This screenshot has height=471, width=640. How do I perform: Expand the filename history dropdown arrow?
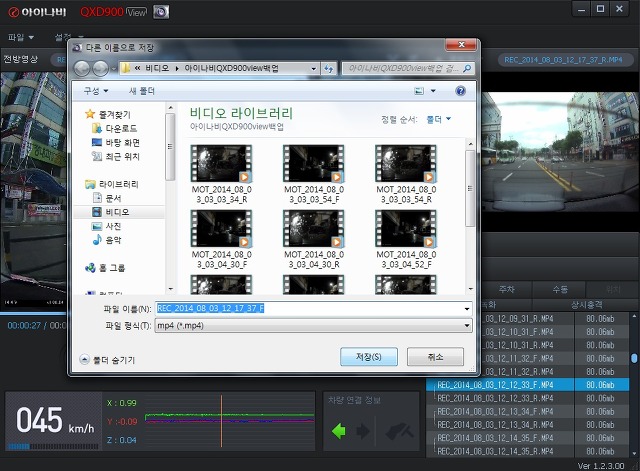pos(467,309)
